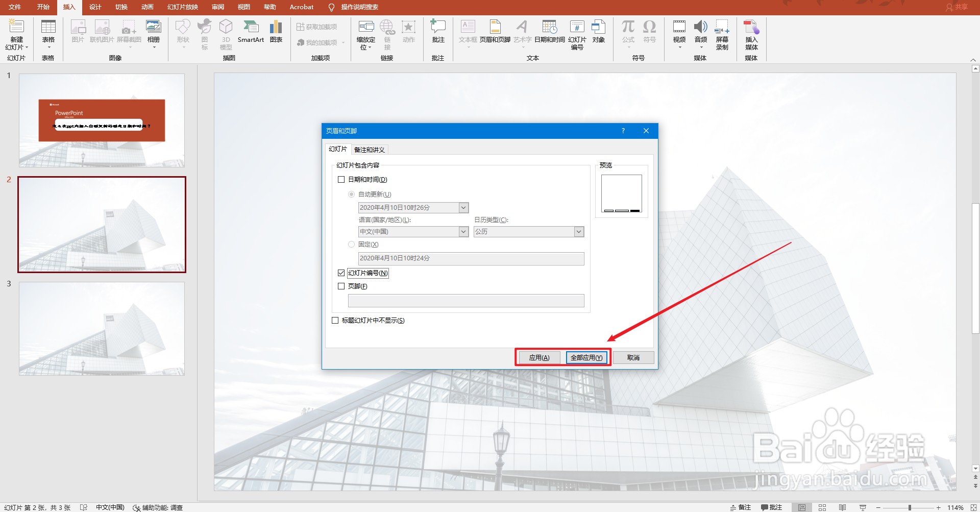Expand the Photo Album dropdown arrow
The image size is (980, 512).
coord(154,47)
